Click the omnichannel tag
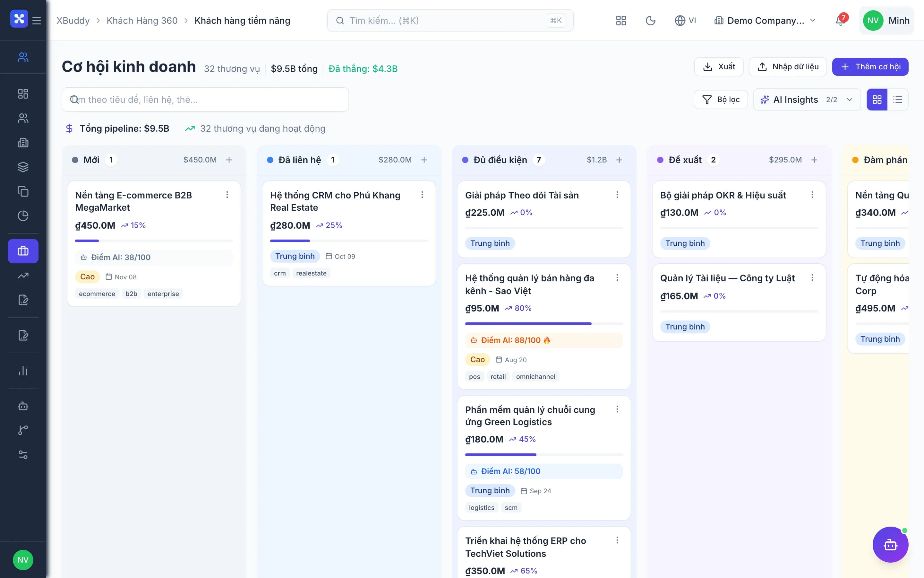The image size is (924, 578). [x=536, y=377]
